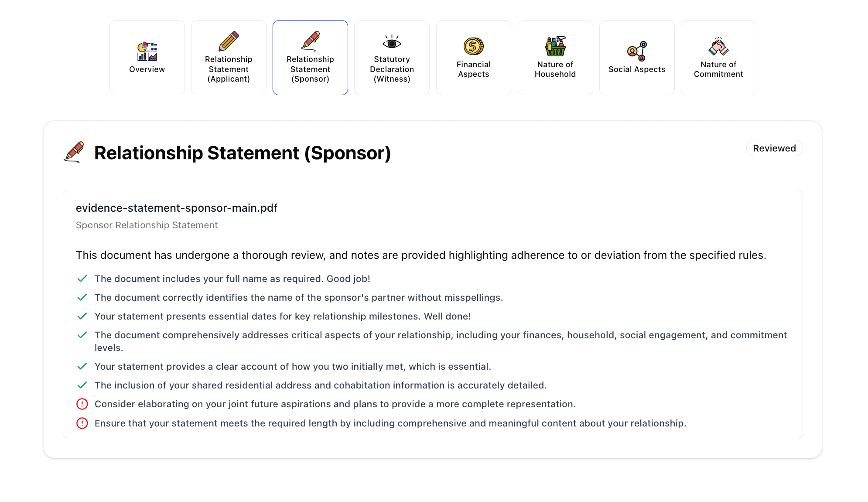
Task: Switch to the Overview tab
Action: coord(147,57)
